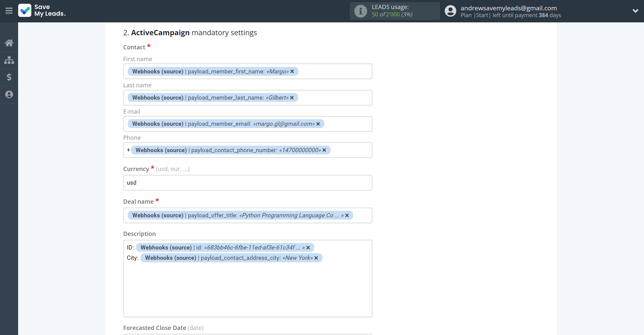Remove payload_offer_title tag from Deal name
The height and width of the screenshot is (335, 644).
click(347, 215)
